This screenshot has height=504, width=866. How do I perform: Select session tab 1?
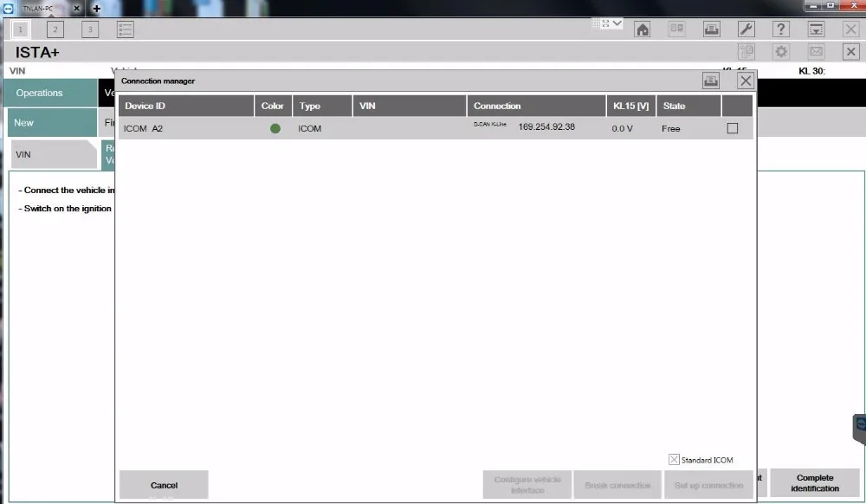click(x=21, y=29)
